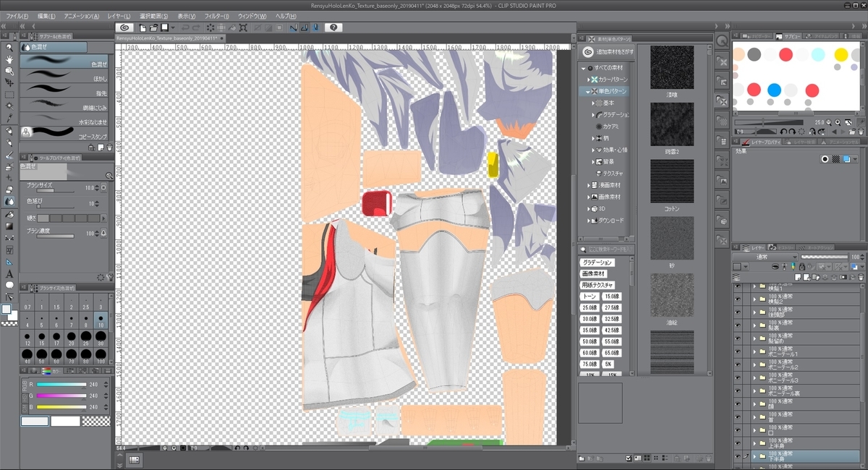Screen dimensions: 868x470
Task: Switch to the サブビュー tab
Action: 789,35
